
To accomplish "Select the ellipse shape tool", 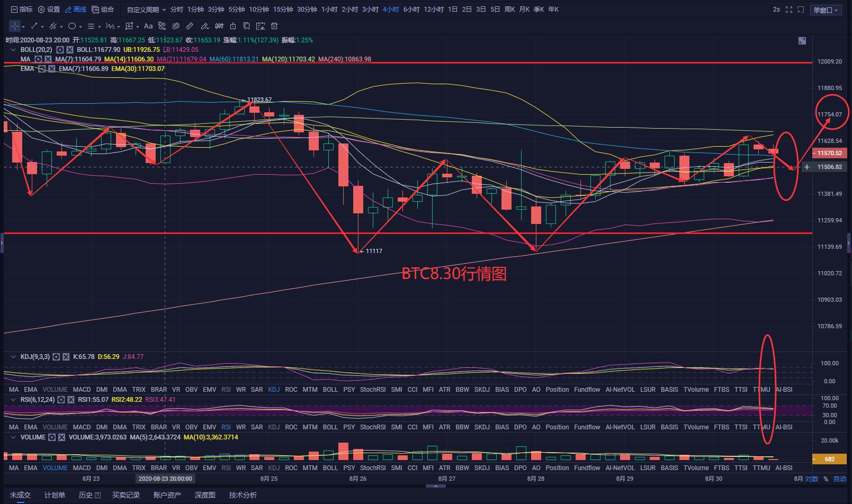I will [72, 26].
